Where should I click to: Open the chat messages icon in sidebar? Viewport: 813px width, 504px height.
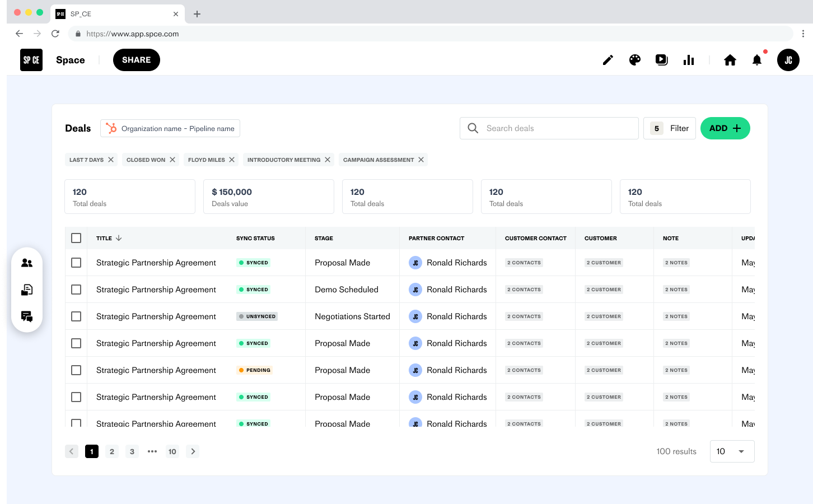point(27,316)
